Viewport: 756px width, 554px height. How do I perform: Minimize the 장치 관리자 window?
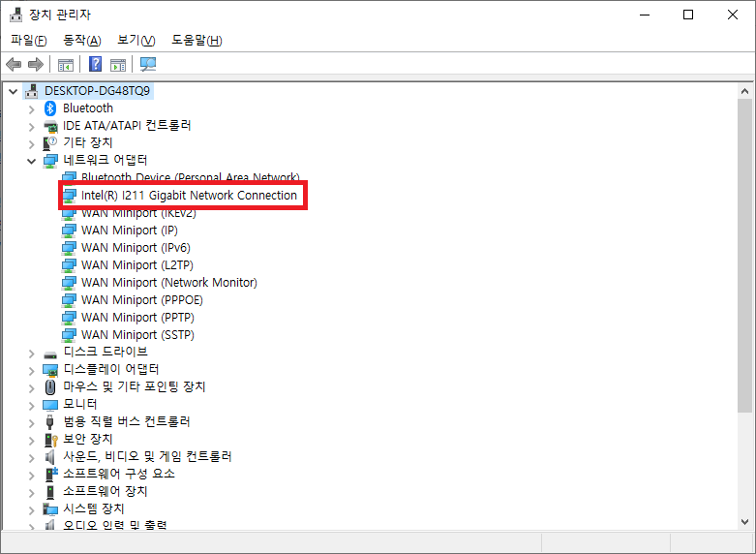tap(645, 15)
